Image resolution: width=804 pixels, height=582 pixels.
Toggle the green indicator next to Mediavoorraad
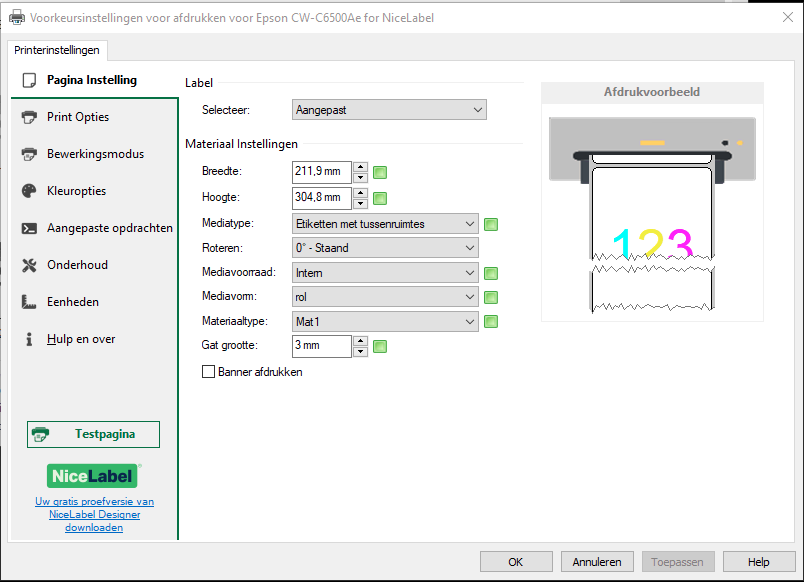491,273
